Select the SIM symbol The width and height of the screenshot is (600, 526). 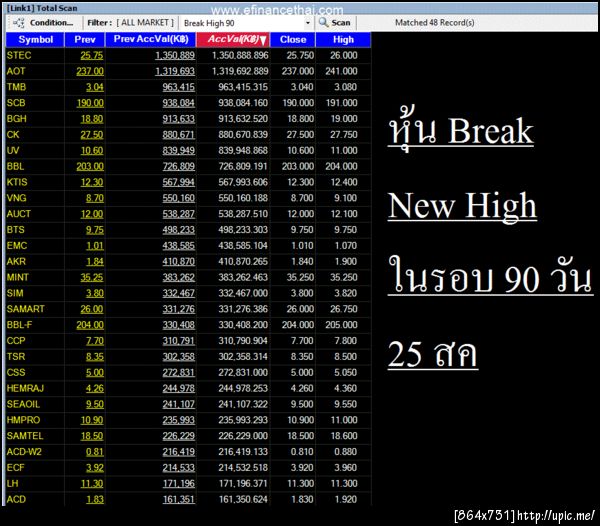coord(15,293)
